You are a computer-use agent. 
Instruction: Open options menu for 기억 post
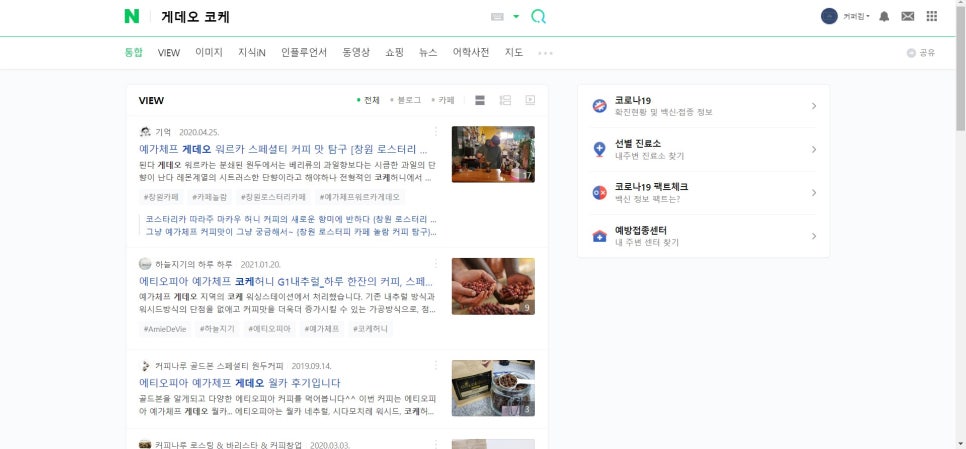pyautogui.click(x=436, y=131)
